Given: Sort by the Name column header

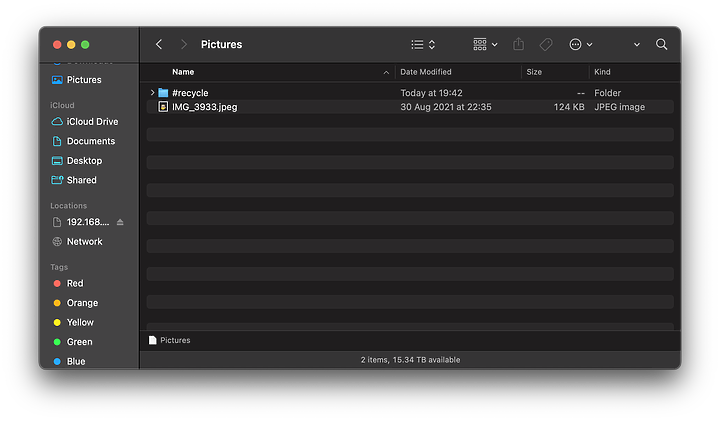Looking at the screenshot, I should tap(183, 72).
